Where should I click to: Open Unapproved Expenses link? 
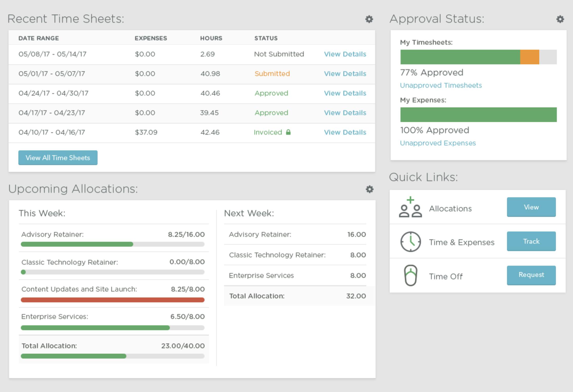click(x=438, y=143)
